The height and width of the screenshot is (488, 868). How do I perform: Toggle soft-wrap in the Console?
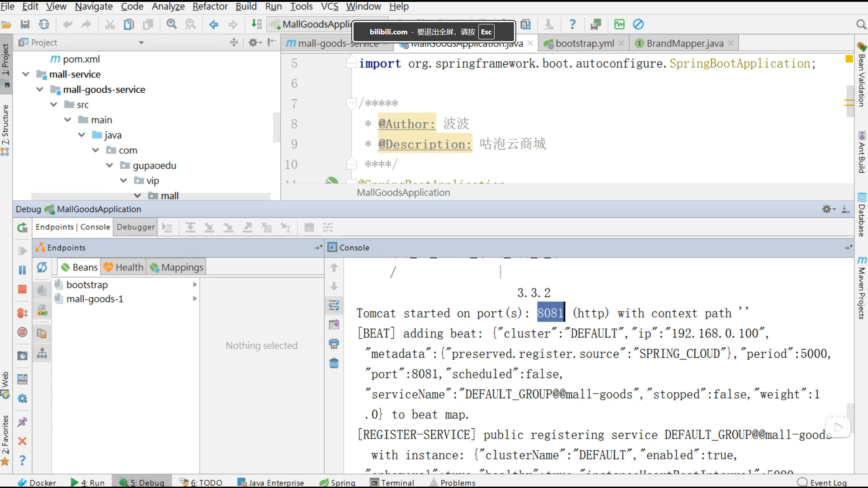point(334,306)
